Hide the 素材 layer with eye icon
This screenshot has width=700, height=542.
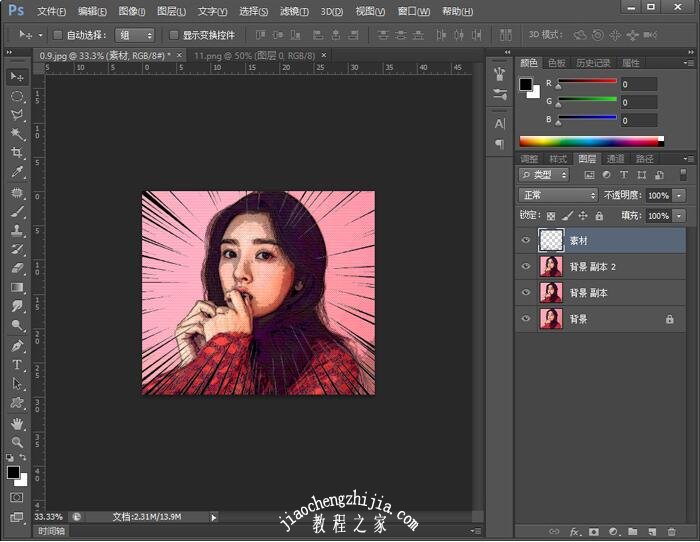point(526,240)
